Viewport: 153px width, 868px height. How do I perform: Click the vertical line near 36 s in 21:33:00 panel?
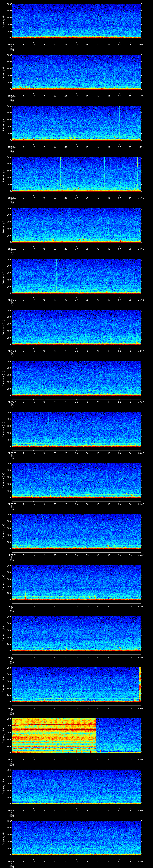click(90, 222)
